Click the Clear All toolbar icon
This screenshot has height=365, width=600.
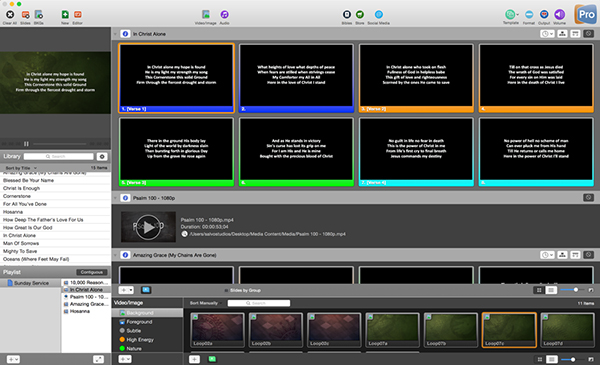(x=10, y=15)
